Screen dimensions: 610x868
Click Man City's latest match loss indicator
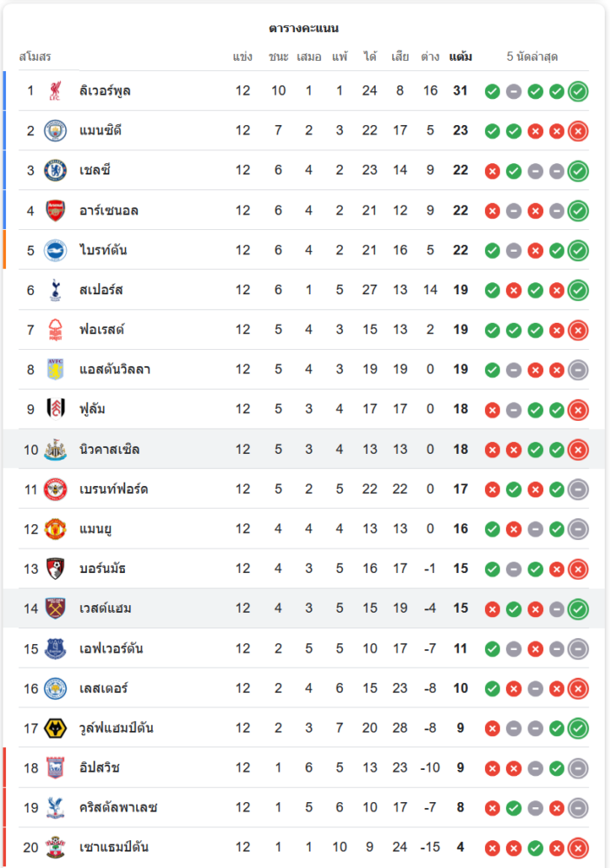tap(578, 131)
